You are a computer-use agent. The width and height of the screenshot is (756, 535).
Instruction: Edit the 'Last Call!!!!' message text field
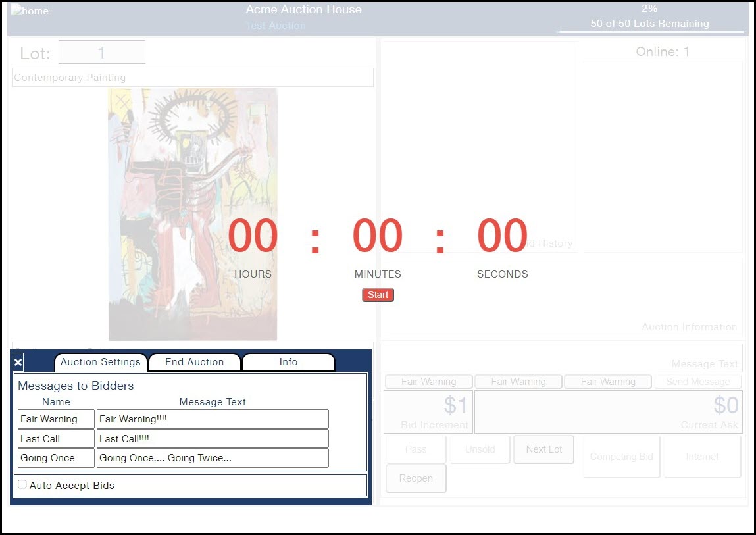[x=213, y=438]
